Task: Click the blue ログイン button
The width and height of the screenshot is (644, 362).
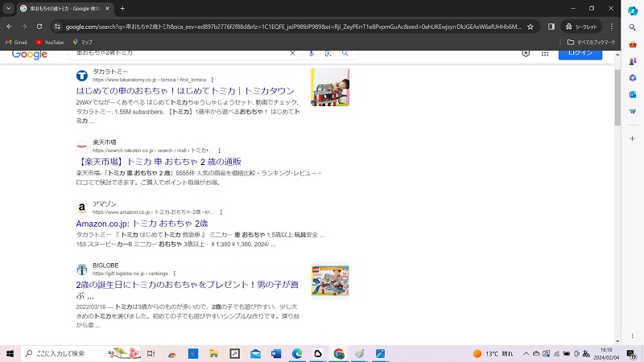Action: coord(580,55)
